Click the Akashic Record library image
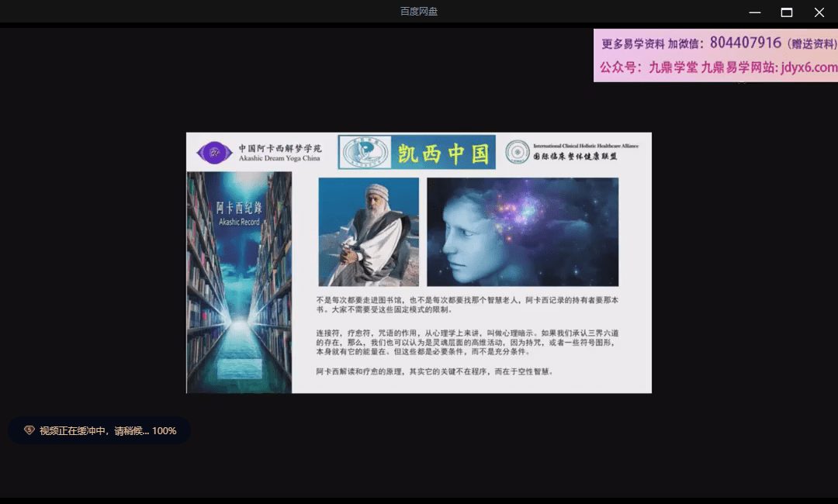This screenshot has height=504, width=838. click(239, 282)
